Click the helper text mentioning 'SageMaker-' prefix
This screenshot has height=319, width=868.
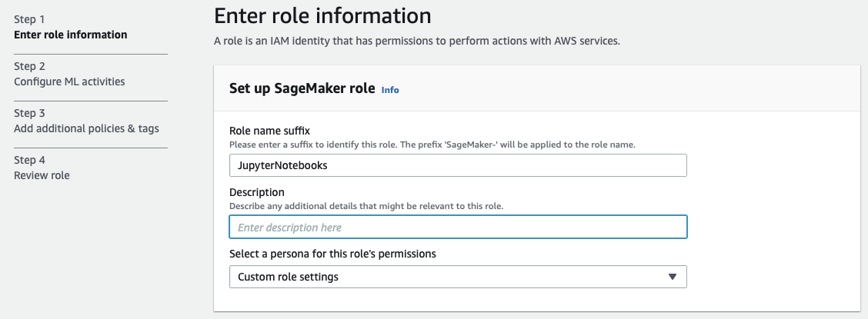point(432,145)
